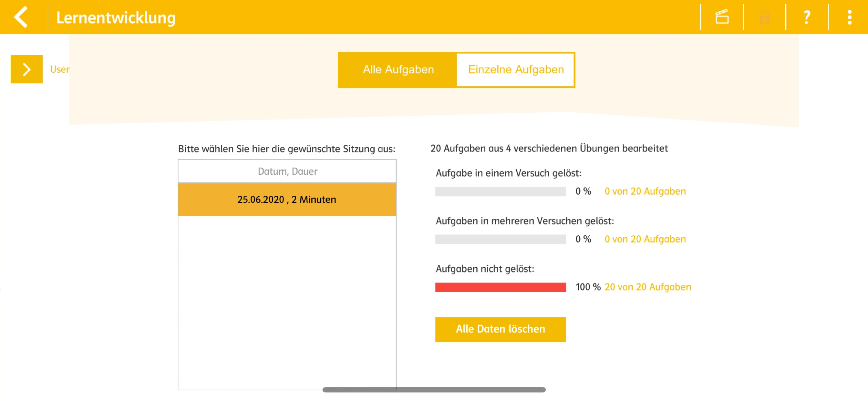Viewport: 868px width, 401px height.
Task: Click the first-attempt solved progress bar
Action: pyautogui.click(x=501, y=191)
